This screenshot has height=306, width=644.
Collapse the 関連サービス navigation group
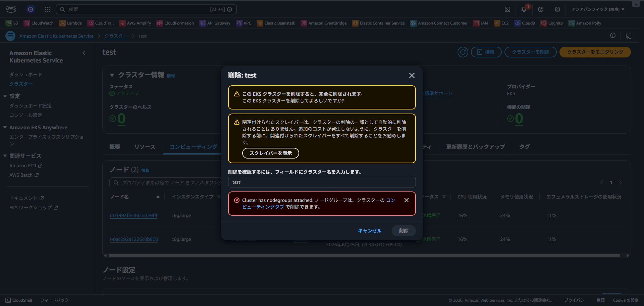[x=5, y=156]
